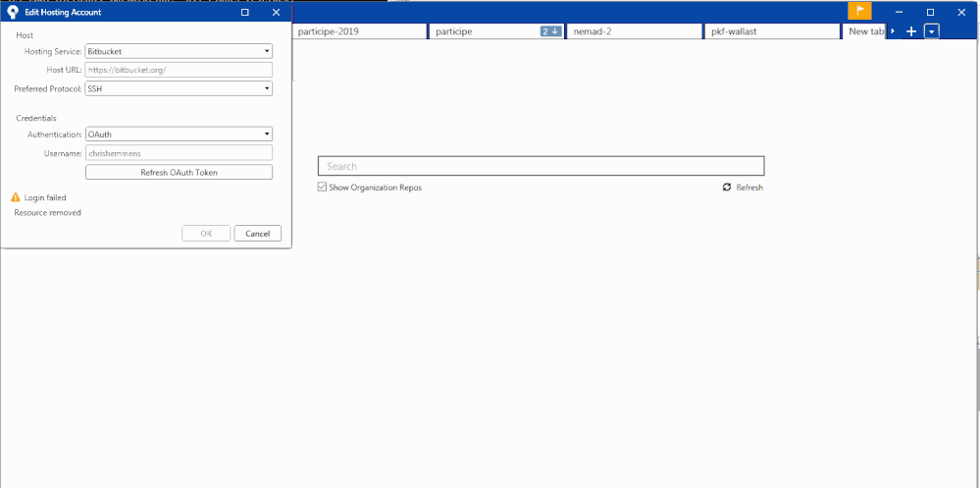Click the orange notification flag icon

tap(859, 11)
